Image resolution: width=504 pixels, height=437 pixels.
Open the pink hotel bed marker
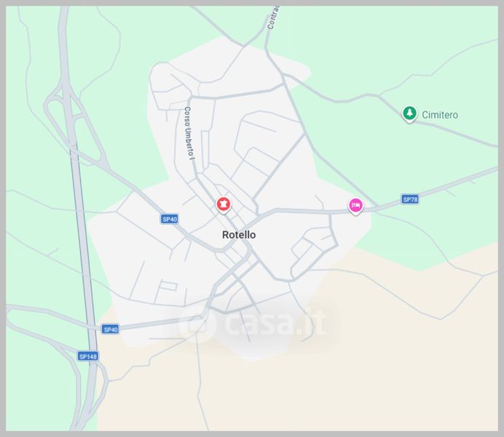pyautogui.click(x=355, y=206)
